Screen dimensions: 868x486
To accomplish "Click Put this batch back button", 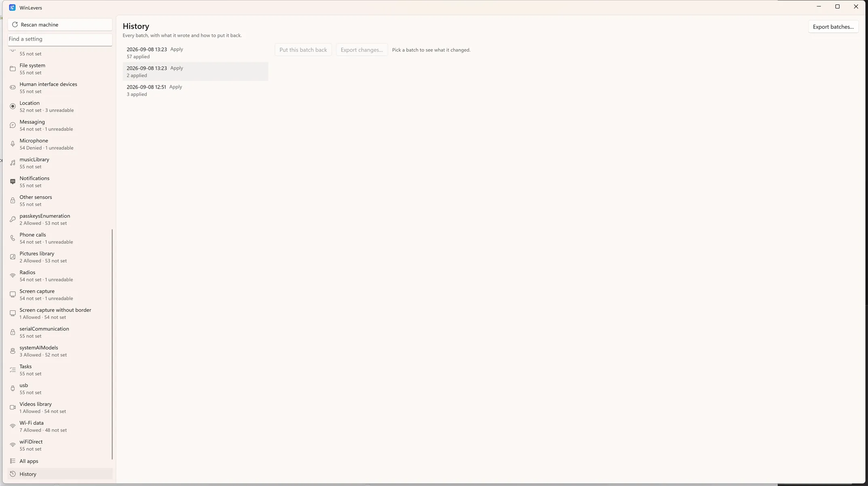I will tap(303, 50).
